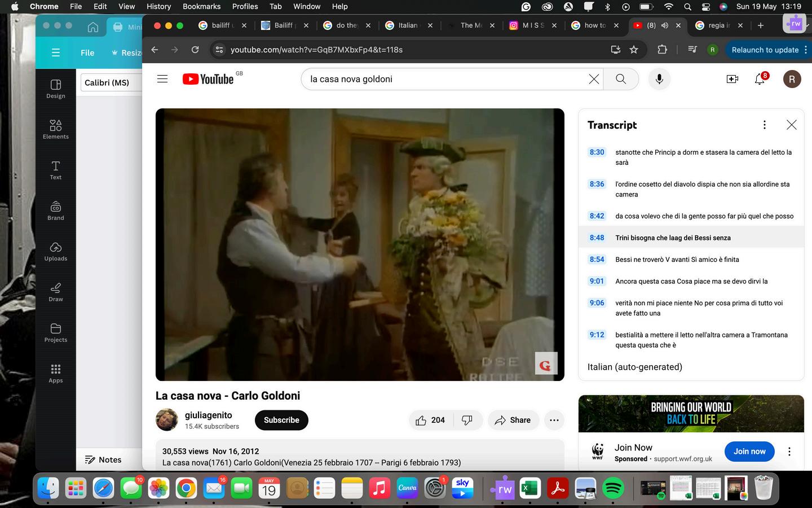Screen dimensions: 812x508
Task: Go back in Chrome
Action: pyautogui.click(x=155, y=50)
